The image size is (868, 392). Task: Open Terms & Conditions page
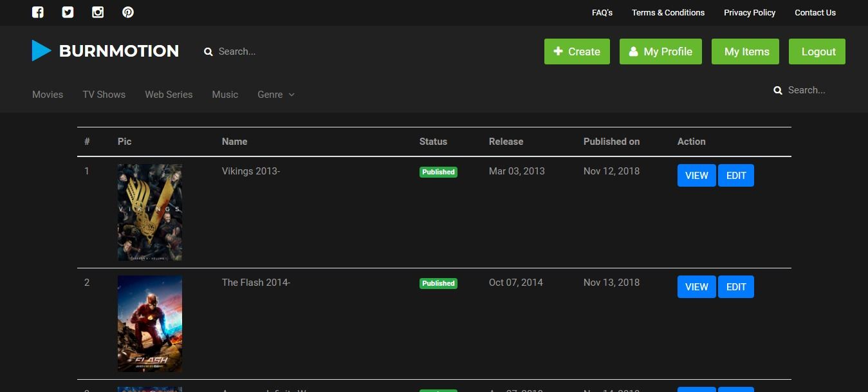click(668, 12)
